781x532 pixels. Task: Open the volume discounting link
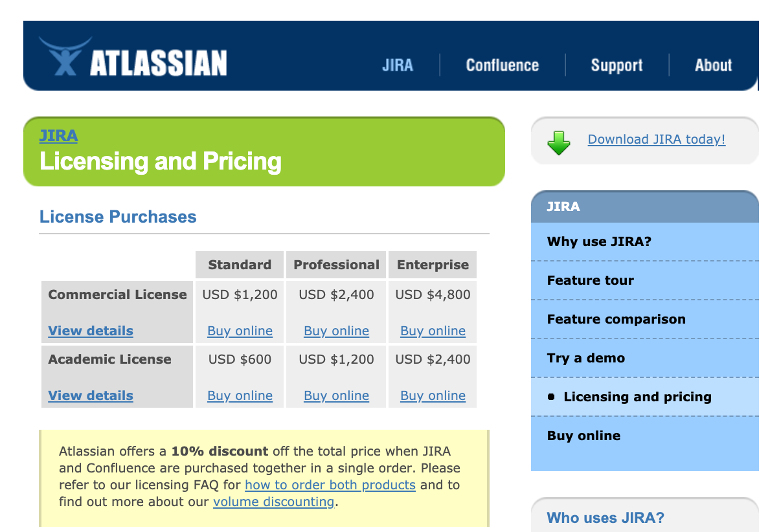click(x=274, y=502)
